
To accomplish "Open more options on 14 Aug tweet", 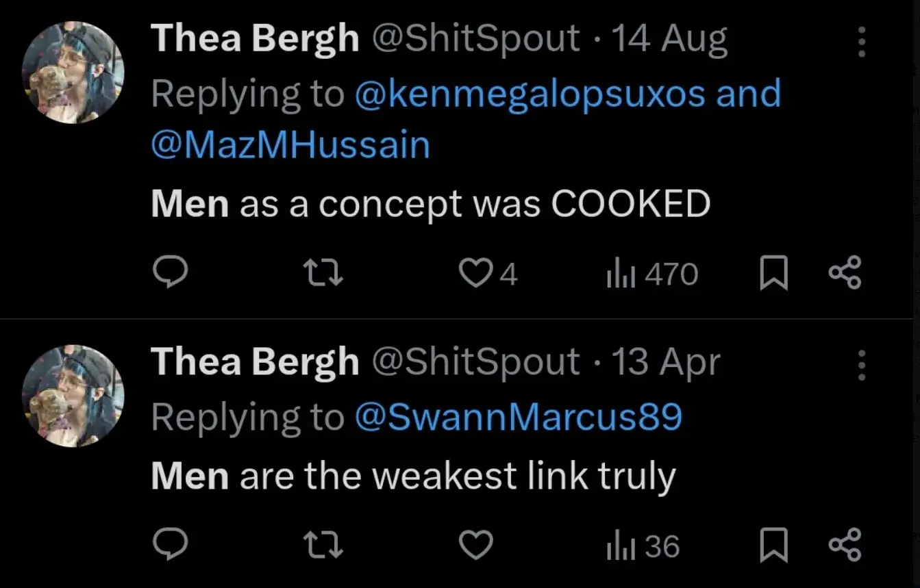I will point(861,42).
